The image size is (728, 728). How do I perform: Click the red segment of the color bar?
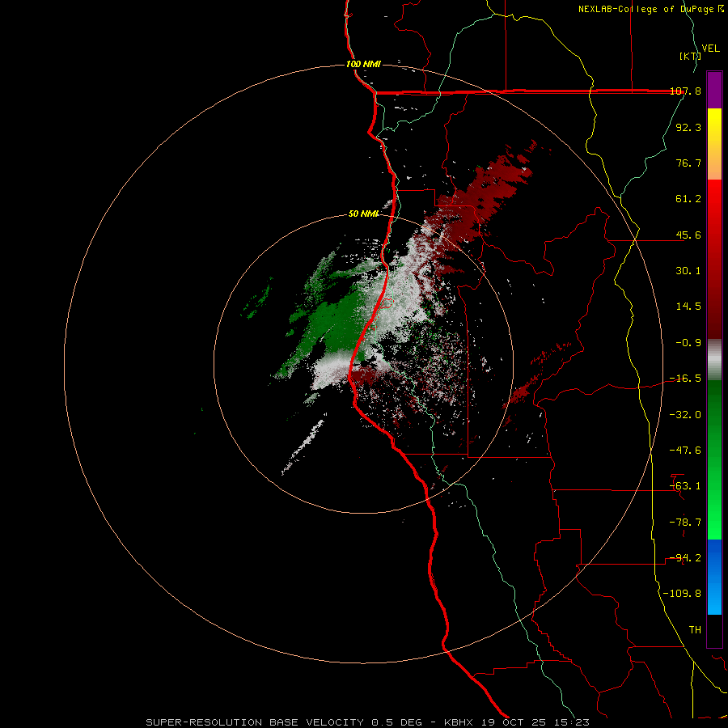(x=714, y=259)
